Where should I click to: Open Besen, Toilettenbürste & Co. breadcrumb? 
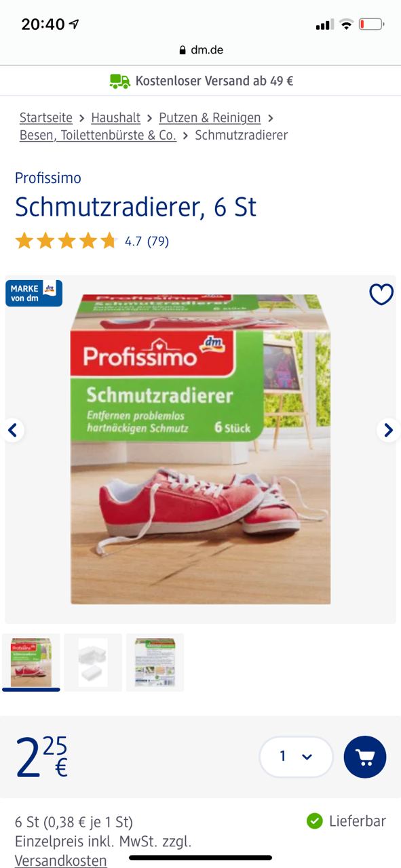coord(98,135)
